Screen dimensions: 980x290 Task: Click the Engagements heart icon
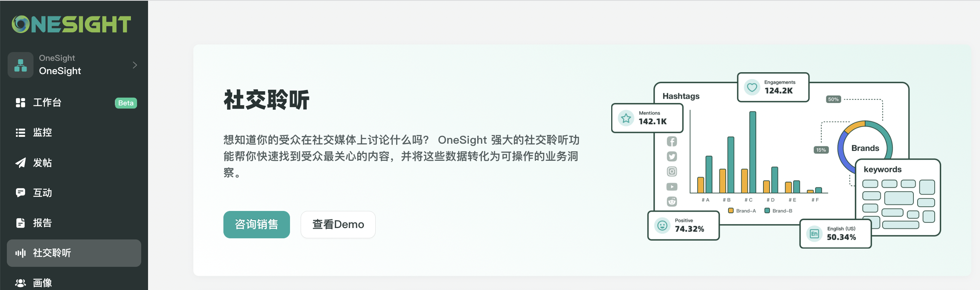pos(752,87)
